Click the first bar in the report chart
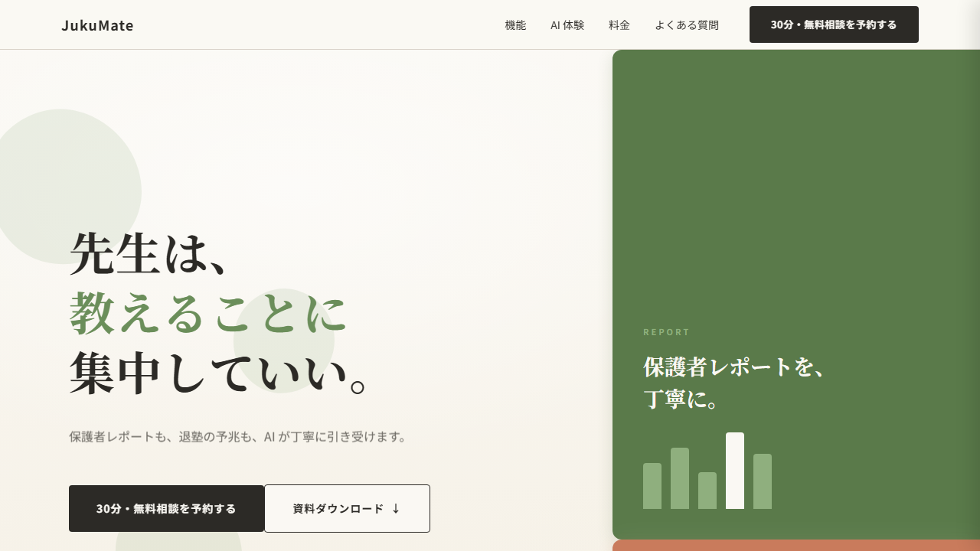The image size is (980, 551). 652,486
